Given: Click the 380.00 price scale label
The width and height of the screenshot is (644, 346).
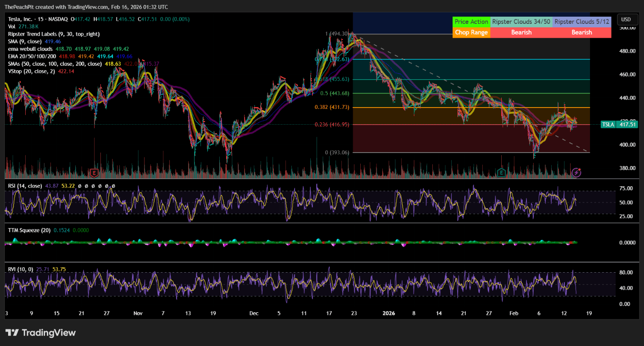Looking at the screenshot, I should 627,168.
